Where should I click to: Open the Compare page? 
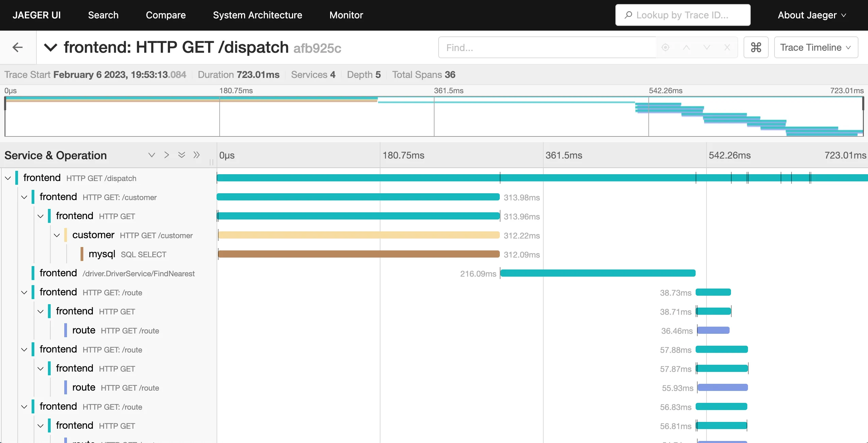tap(166, 15)
